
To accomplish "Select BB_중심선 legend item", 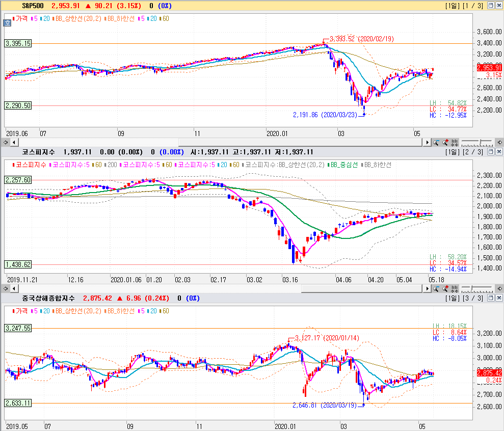I will tap(343, 165).
